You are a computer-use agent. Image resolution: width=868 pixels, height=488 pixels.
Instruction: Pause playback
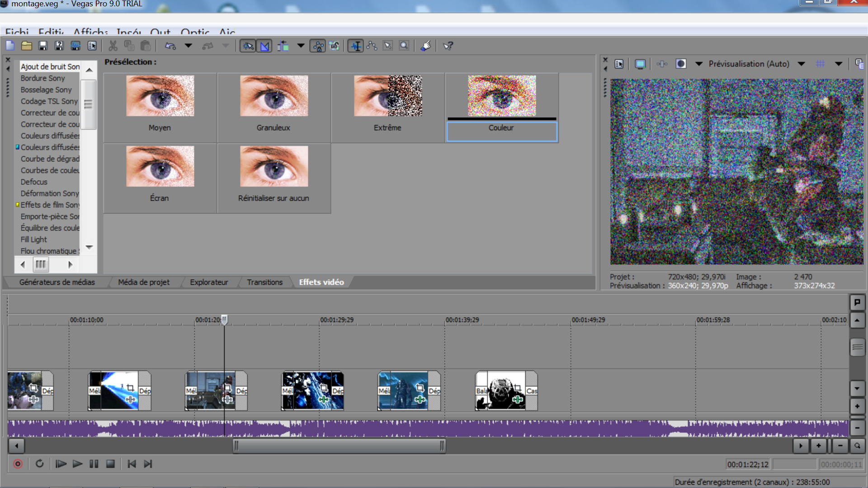(x=94, y=464)
